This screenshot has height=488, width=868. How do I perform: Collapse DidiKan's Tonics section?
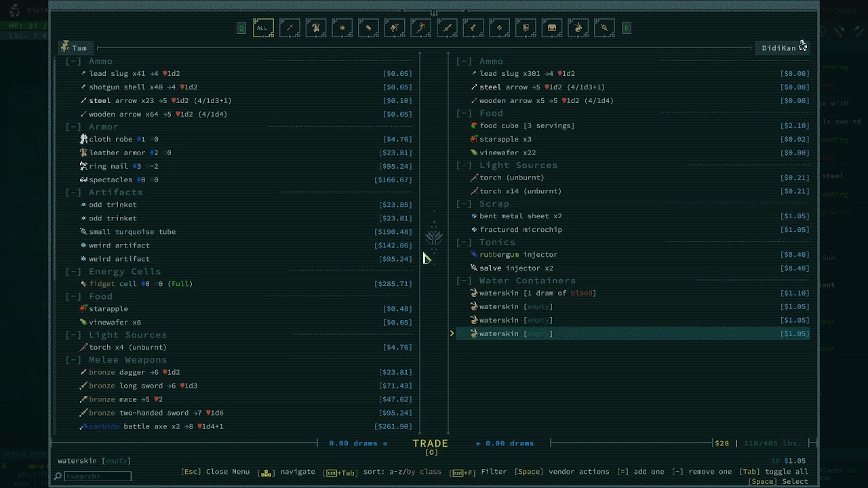pos(464,243)
